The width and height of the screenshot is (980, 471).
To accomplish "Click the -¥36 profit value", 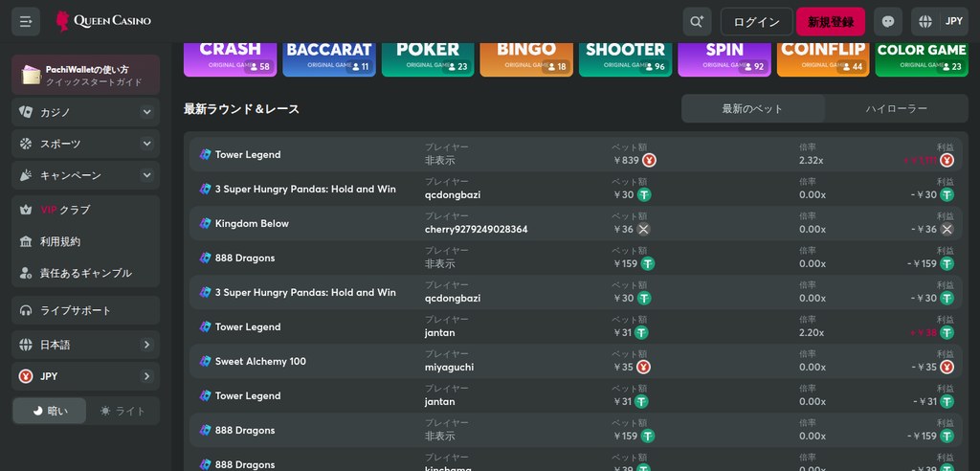I will click(924, 230).
